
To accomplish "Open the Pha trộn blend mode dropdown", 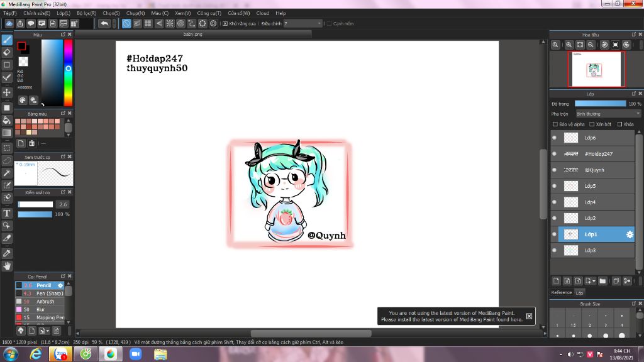I will point(608,114).
